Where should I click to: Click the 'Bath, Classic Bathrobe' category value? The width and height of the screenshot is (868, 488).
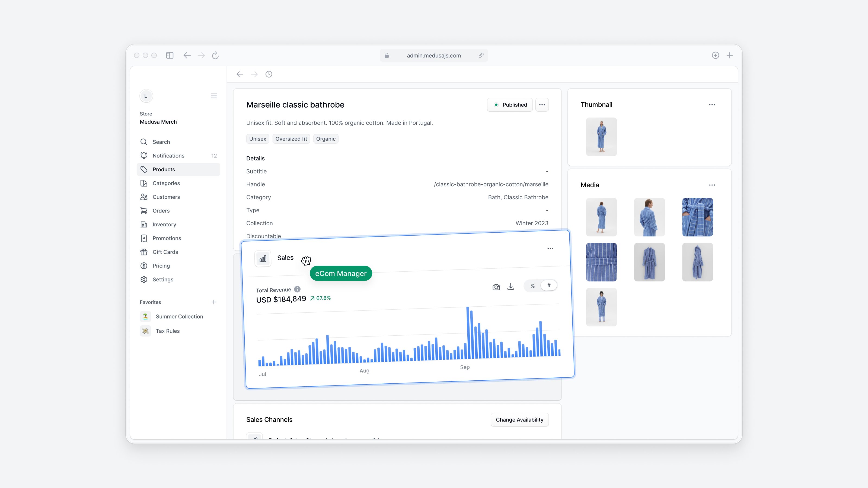coord(518,197)
